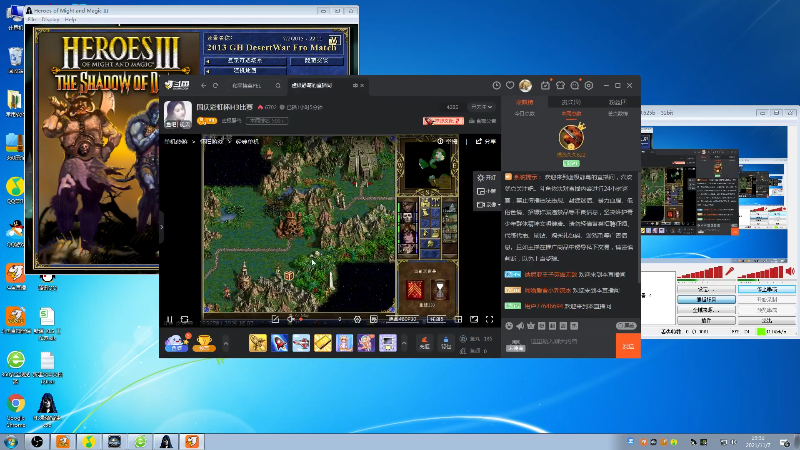
Task: Open the File menu in Heroes III window
Action: coord(32,19)
